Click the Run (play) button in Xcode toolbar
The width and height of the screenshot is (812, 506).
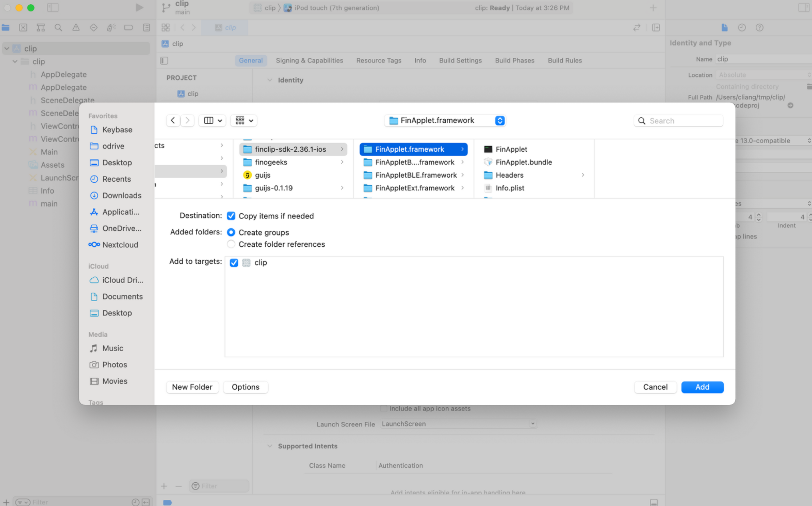139,8
